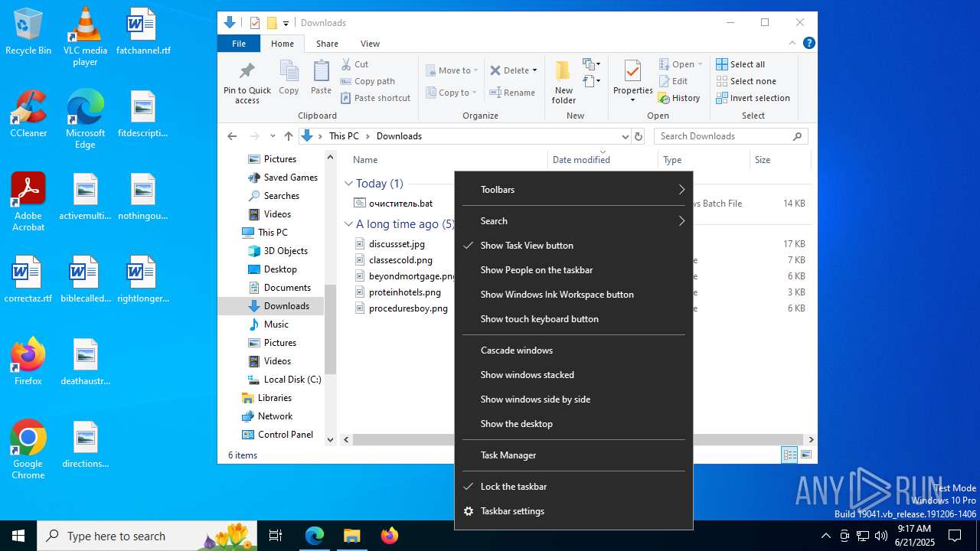The width and height of the screenshot is (980, 551).
Task: Collapse the A long time ago group
Action: tap(348, 224)
